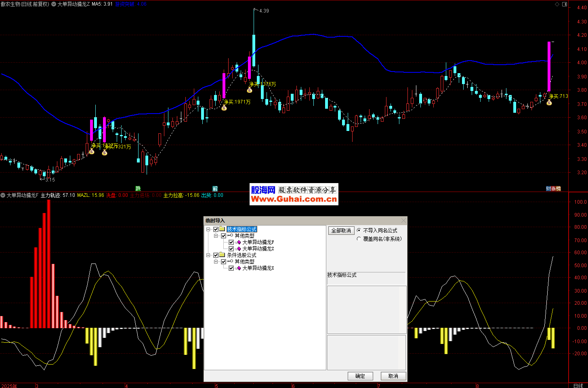The width and height of the screenshot is (588, 388).
Task: Click the MAZL: 15.96 value label
Action: point(90,195)
